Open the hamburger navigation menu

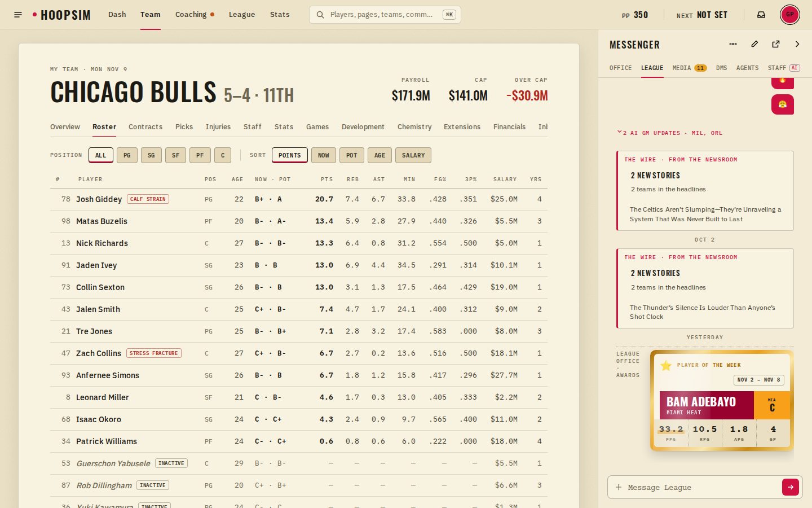18,15
